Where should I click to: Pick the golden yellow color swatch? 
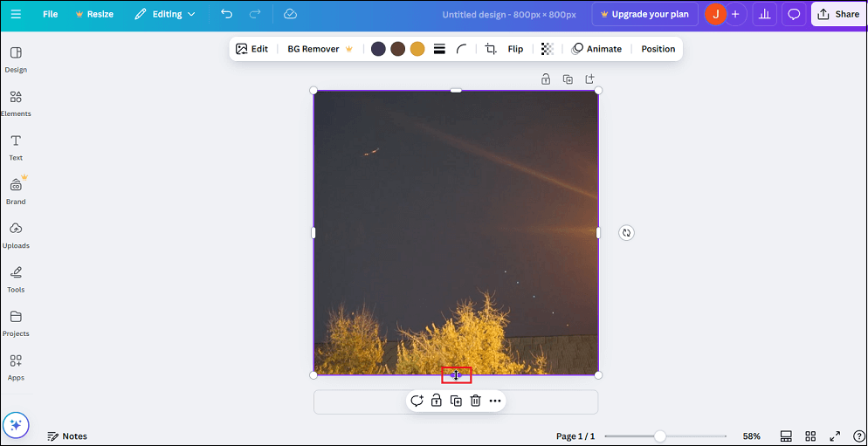(417, 49)
